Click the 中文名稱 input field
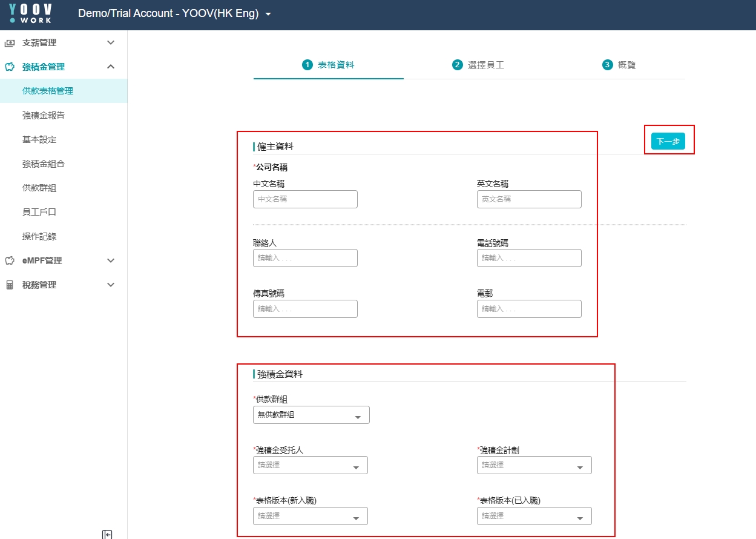756x539 pixels. click(x=305, y=199)
